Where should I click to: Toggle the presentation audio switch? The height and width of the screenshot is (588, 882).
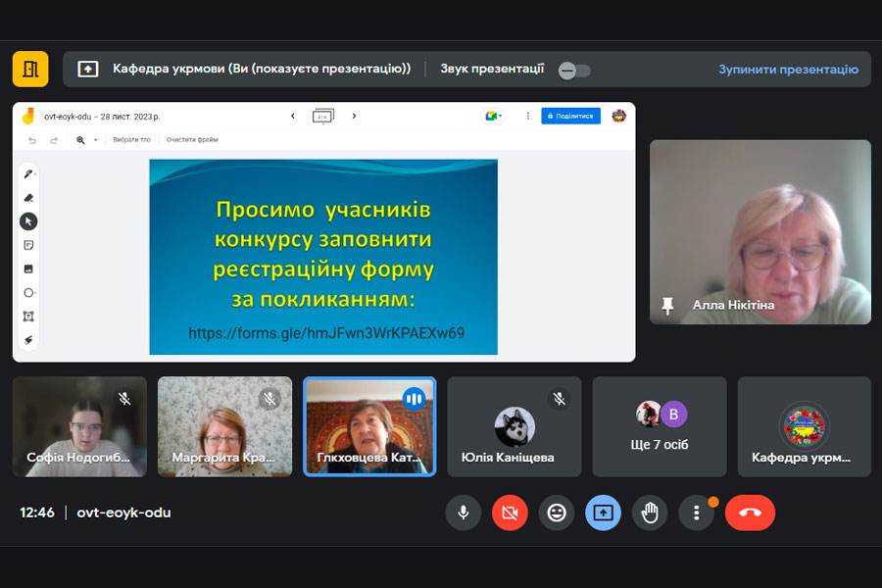click(x=573, y=70)
